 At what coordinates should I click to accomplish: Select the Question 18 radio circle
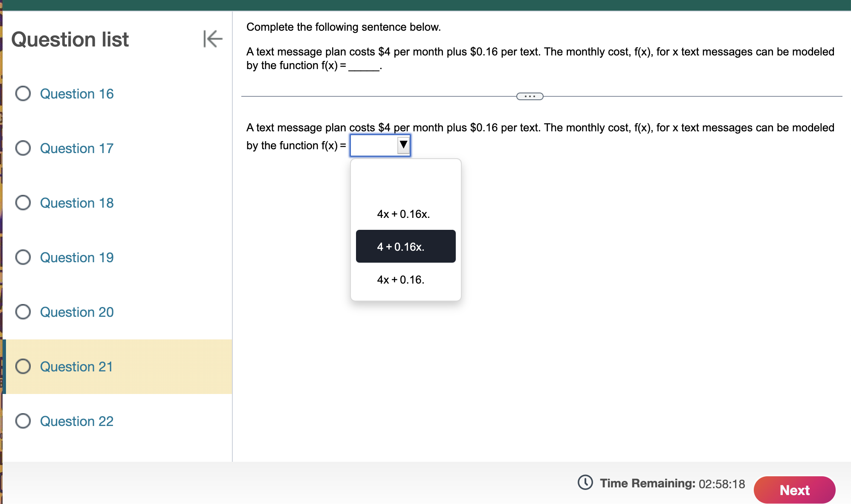23,203
